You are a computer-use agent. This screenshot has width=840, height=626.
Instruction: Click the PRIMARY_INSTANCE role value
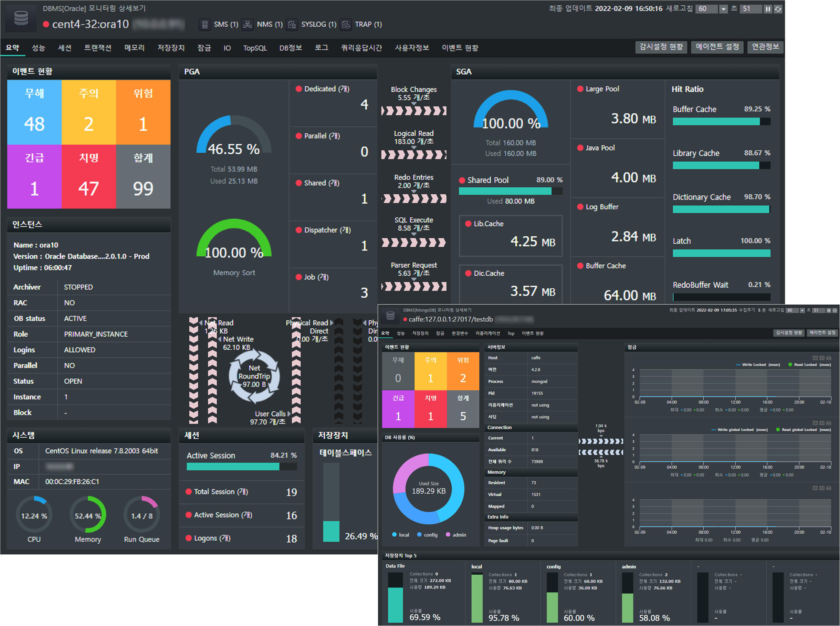pyautogui.click(x=96, y=334)
